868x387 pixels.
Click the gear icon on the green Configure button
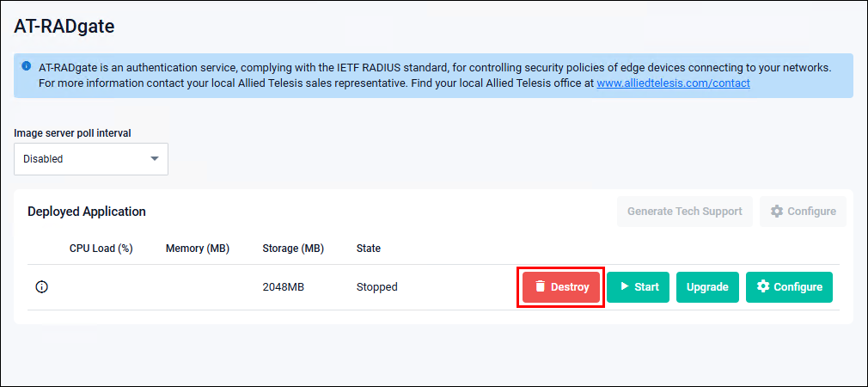coord(763,287)
